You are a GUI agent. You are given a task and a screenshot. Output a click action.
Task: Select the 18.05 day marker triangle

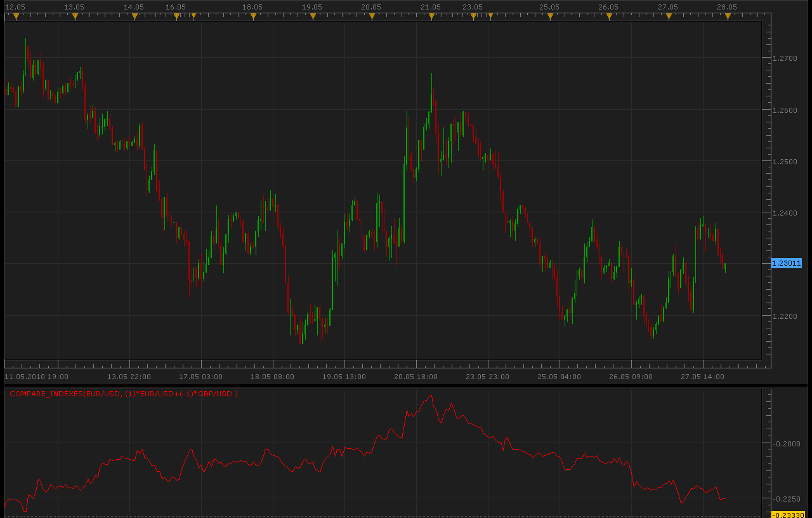click(253, 16)
